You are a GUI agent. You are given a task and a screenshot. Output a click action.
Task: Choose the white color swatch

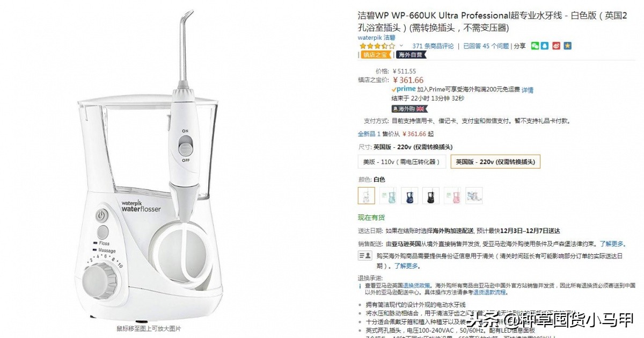coord(367,196)
